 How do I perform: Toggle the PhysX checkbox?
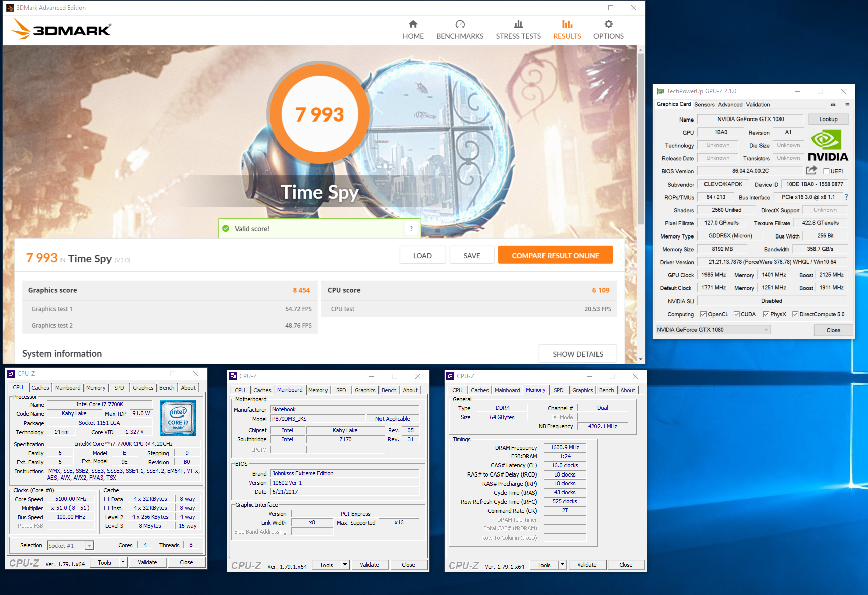pyautogui.click(x=766, y=314)
